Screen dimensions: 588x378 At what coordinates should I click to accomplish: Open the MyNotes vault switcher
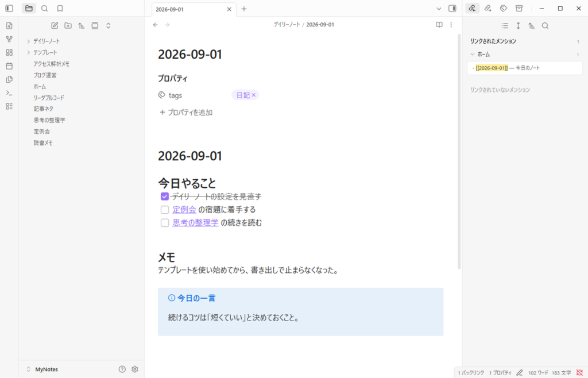tap(42, 369)
